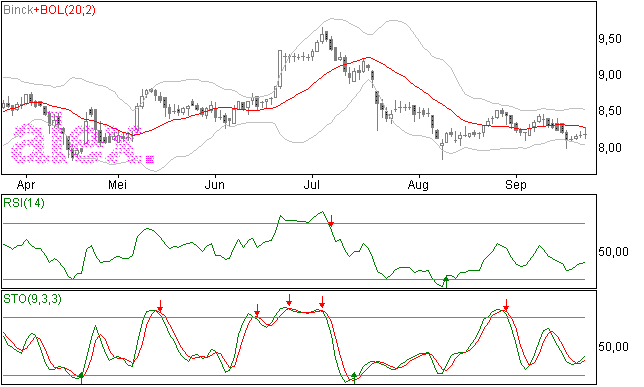Click the red sell arrow on STO near September
The height and width of the screenshot is (387, 644).
[x=506, y=305]
